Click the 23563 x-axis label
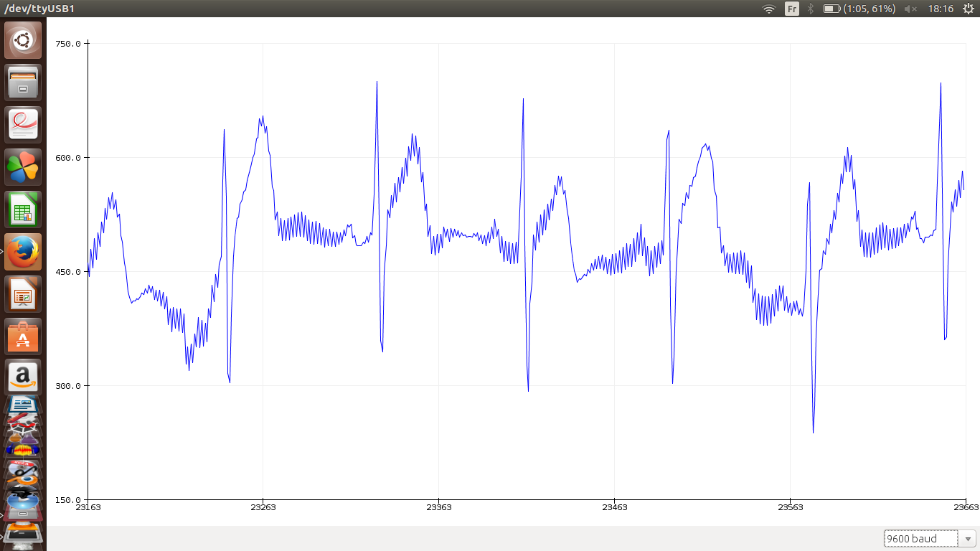Viewport: 980px width, 551px height. [790, 507]
